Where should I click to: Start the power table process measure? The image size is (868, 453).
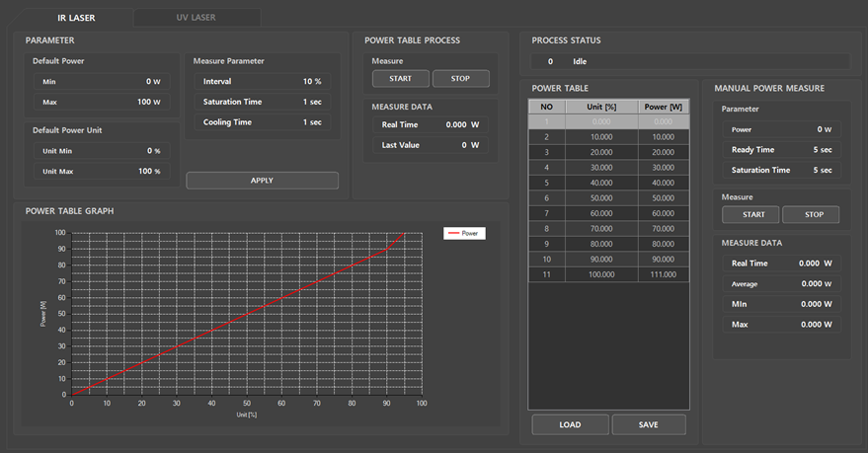pyautogui.click(x=400, y=79)
